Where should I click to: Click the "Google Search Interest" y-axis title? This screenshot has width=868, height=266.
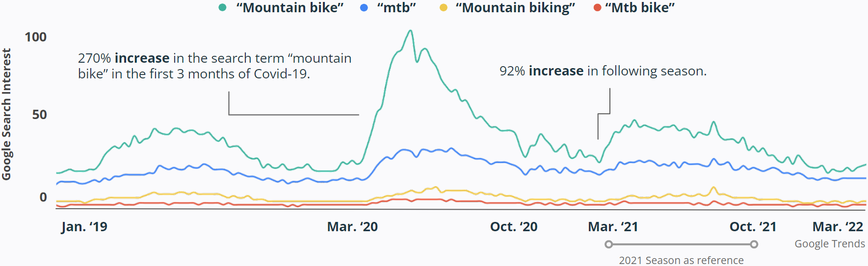point(6,114)
